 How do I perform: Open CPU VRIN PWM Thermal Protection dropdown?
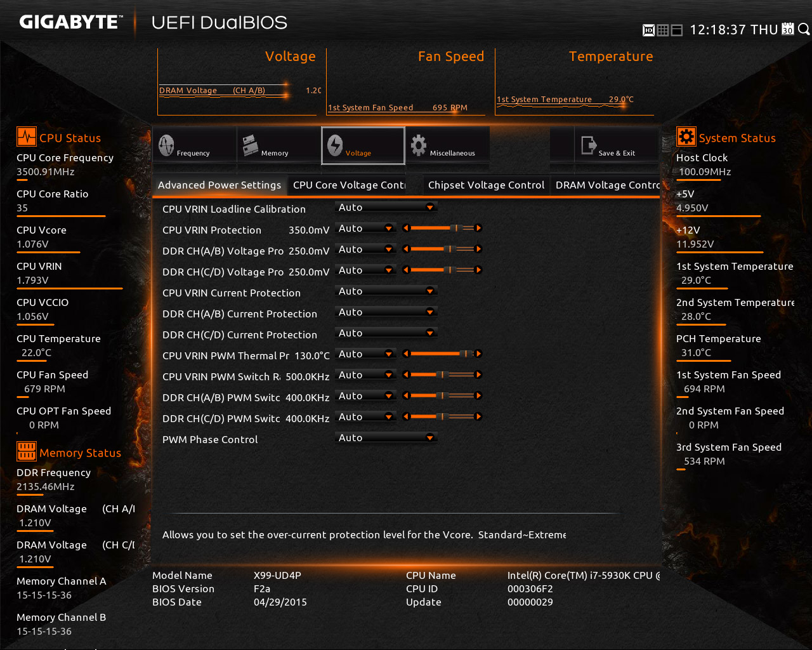tap(366, 354)
